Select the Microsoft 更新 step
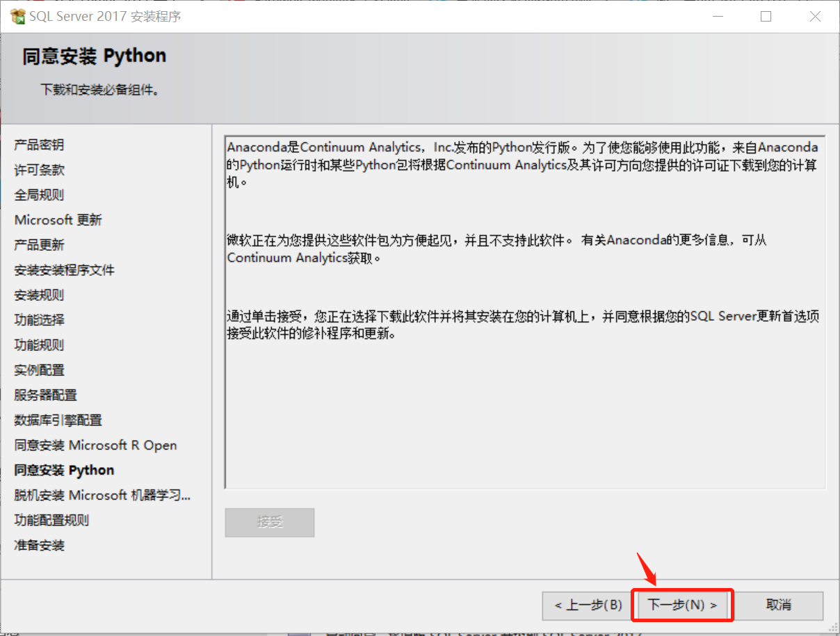The image size is (840, 636). 58,220
